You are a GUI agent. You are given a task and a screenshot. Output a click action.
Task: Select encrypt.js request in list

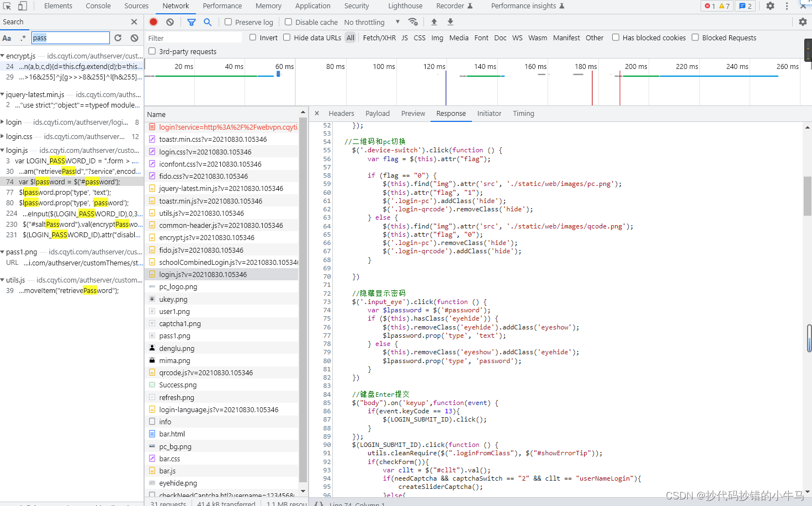click(x=221, y=238)
